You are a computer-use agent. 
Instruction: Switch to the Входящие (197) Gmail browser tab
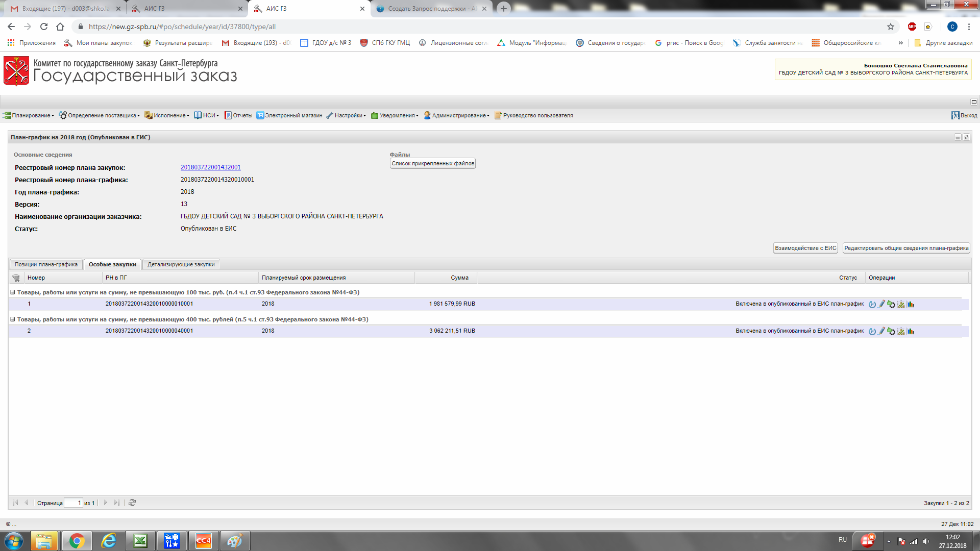point(65,9)
